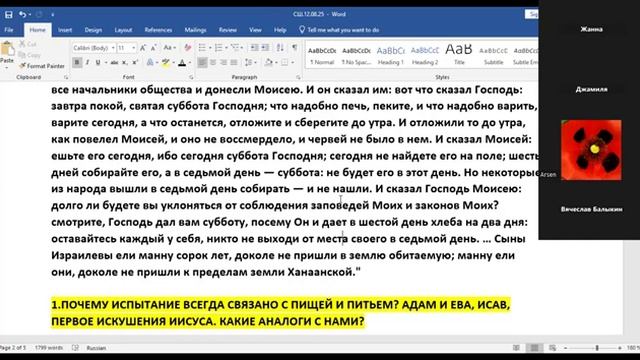Click the 1799 words count in status bar
The image size is (640, 360).
tap(49, 348)
